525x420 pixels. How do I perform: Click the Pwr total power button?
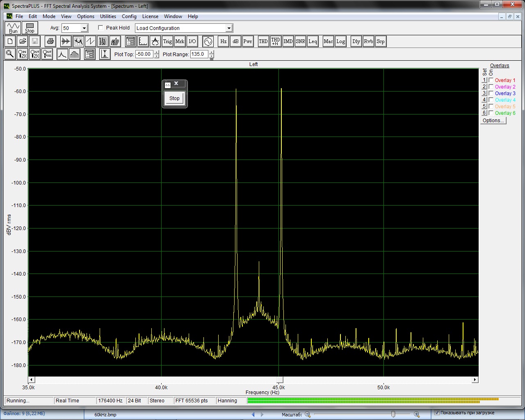248,41
